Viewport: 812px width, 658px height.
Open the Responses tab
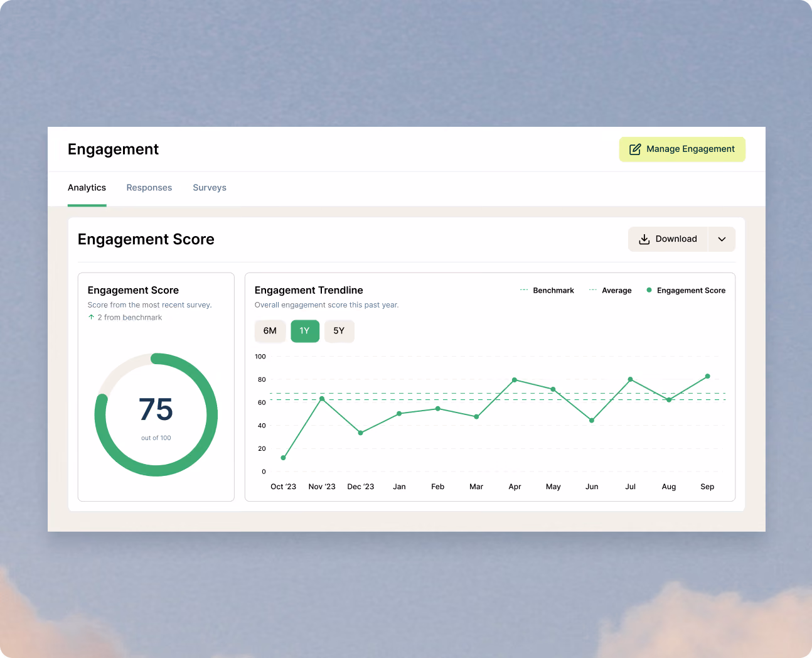(x=149, y=188)
